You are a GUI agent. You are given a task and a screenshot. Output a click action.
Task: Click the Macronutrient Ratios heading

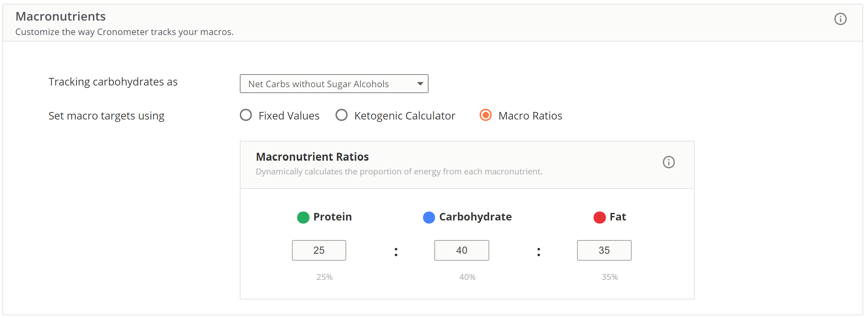tap(312, 157)
